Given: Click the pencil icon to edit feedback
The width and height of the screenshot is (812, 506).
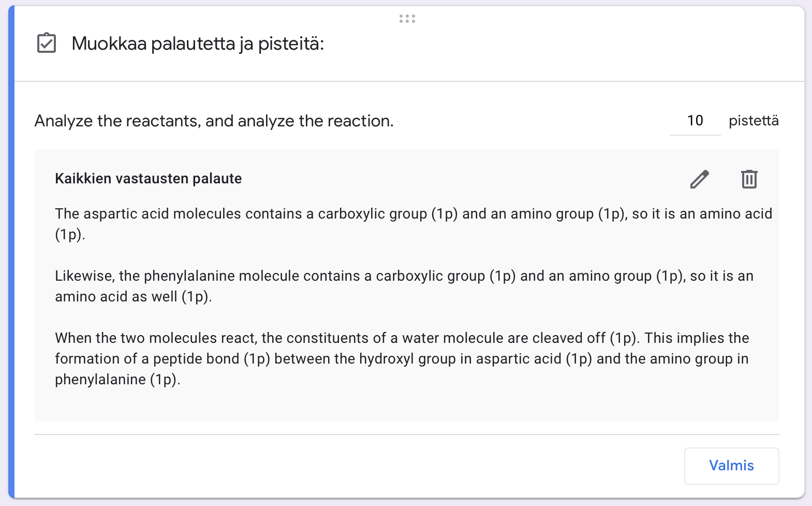Looking at the screenshot, I should coord(699,179).
